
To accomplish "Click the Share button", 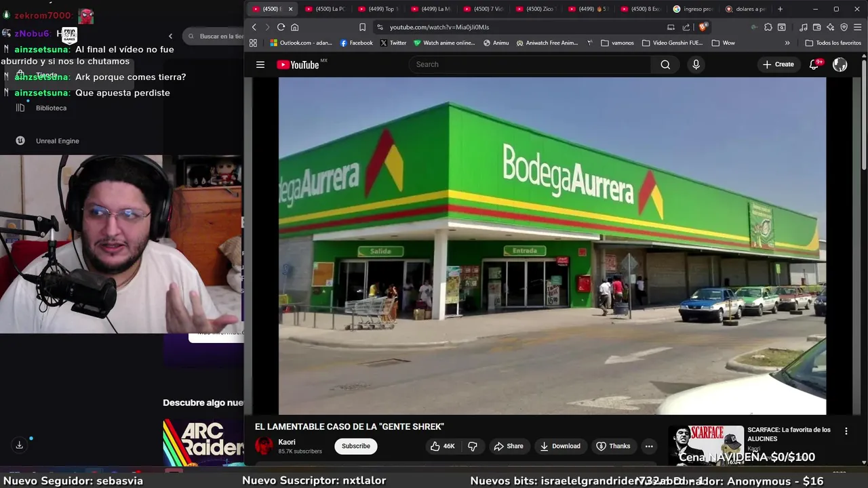I will [x=509, y=446].
